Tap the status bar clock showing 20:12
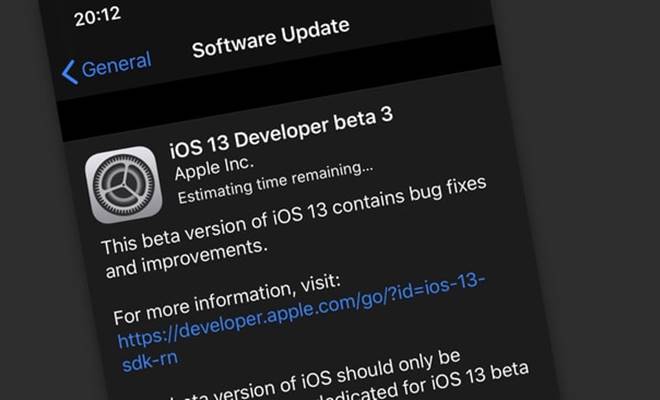Screen dimensions: 660x400 coord(98,17)
